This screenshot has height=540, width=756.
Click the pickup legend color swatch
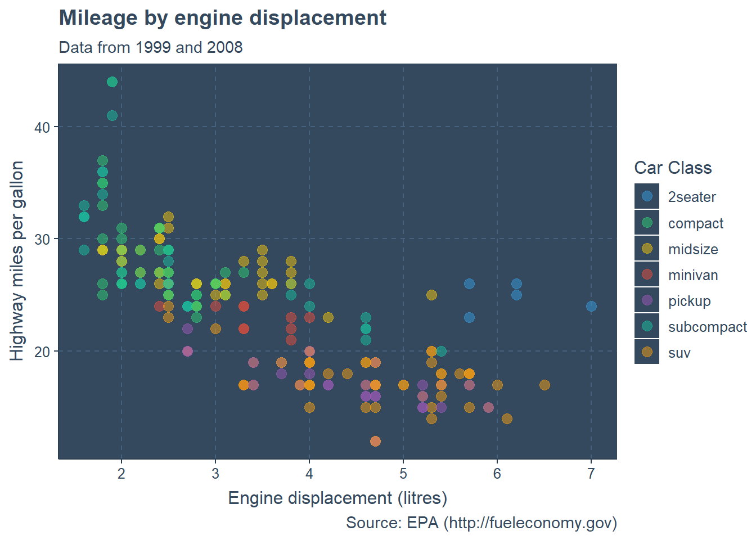pos(647,300)
